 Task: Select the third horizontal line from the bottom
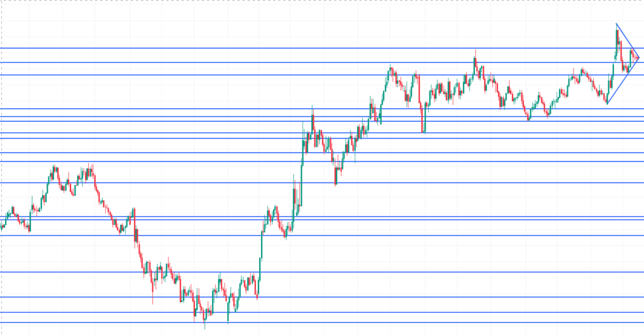pyautogui.click(x=314, y=297)
